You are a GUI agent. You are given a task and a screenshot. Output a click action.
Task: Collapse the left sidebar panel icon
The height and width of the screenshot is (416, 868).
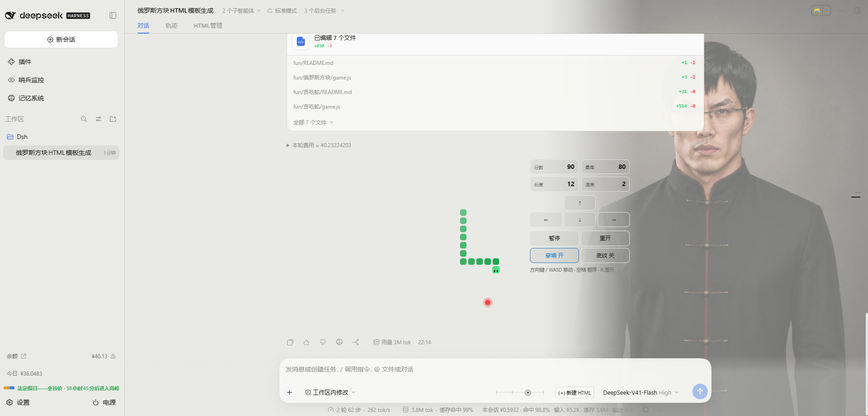tap(113, 15)
